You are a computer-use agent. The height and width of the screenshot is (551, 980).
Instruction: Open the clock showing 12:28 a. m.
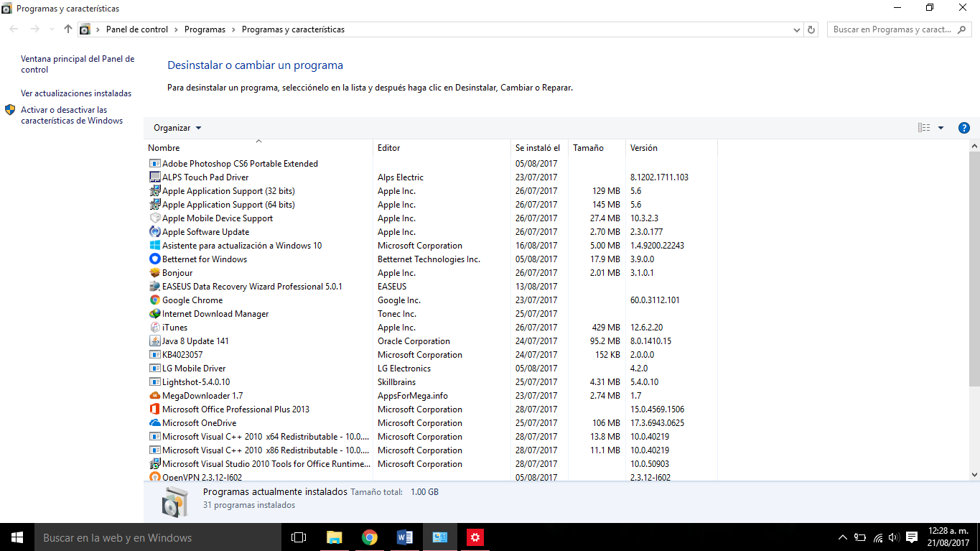[x=948, y=537]
